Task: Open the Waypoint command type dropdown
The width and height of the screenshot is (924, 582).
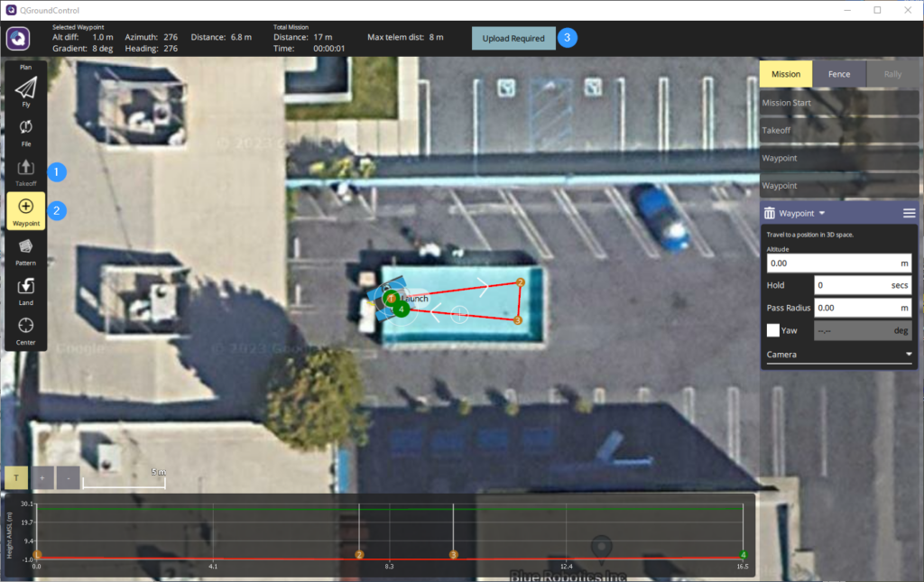Action: 801,213
